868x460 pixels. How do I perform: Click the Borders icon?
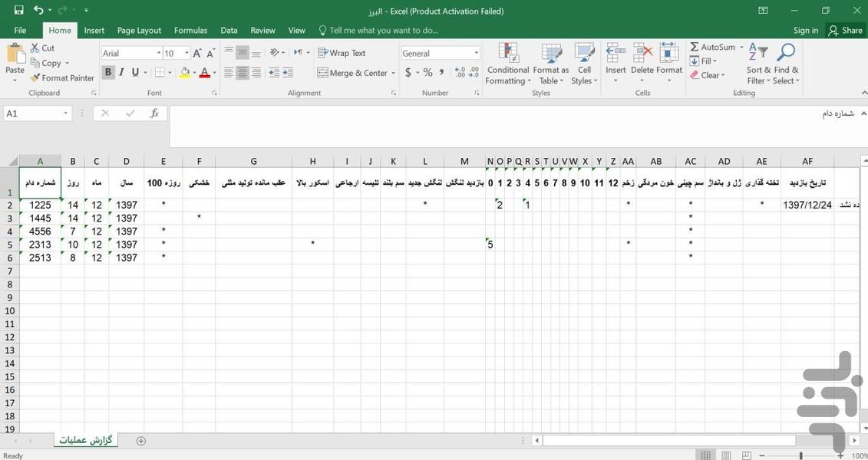tap(160, 72)
